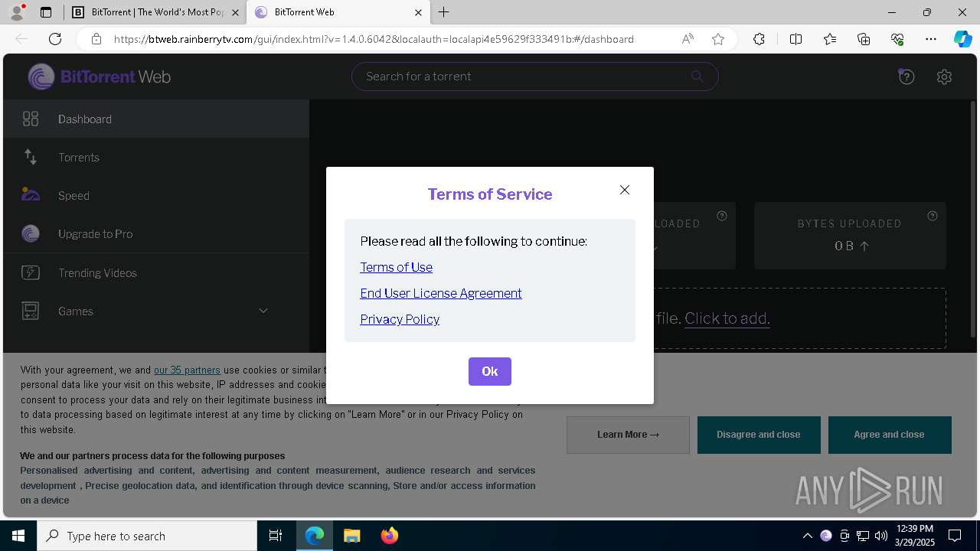The height and width of the screenshot is (551, 980).
Task: Open browser Extensions icon
Action: pyautogui.click(x=759, y=39)
